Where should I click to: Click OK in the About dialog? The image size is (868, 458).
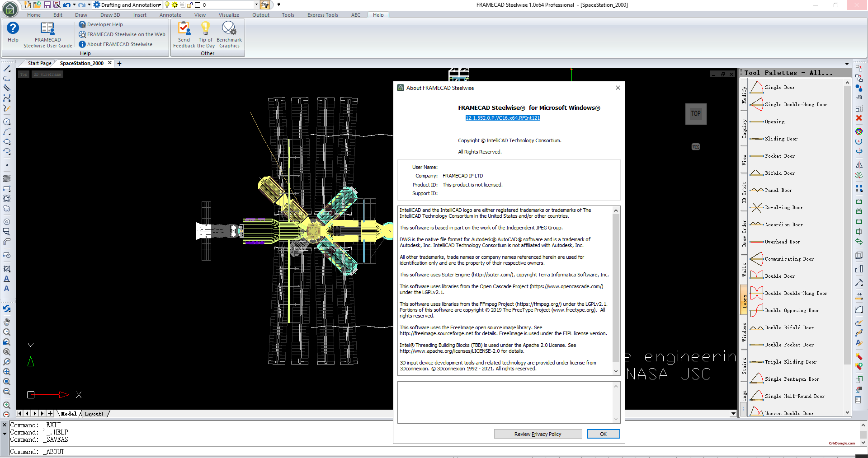tap(603, 434)
